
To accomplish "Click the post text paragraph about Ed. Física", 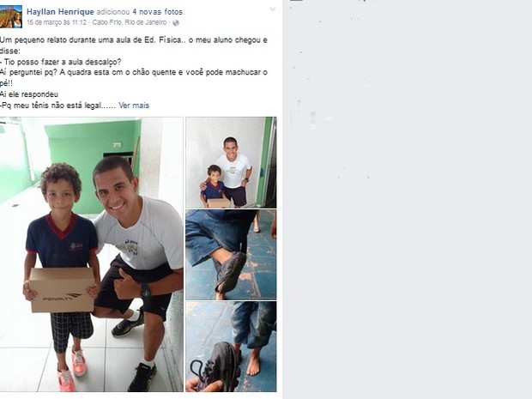I will (134, 73).
